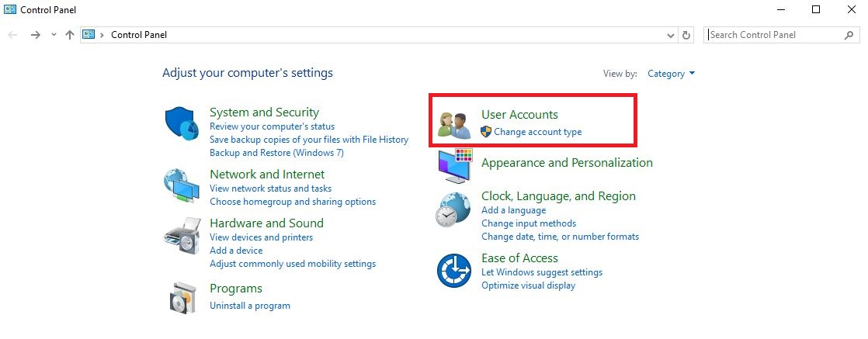
Task: Click the Hardware and Sound printer icon
Action: point(182,234)
